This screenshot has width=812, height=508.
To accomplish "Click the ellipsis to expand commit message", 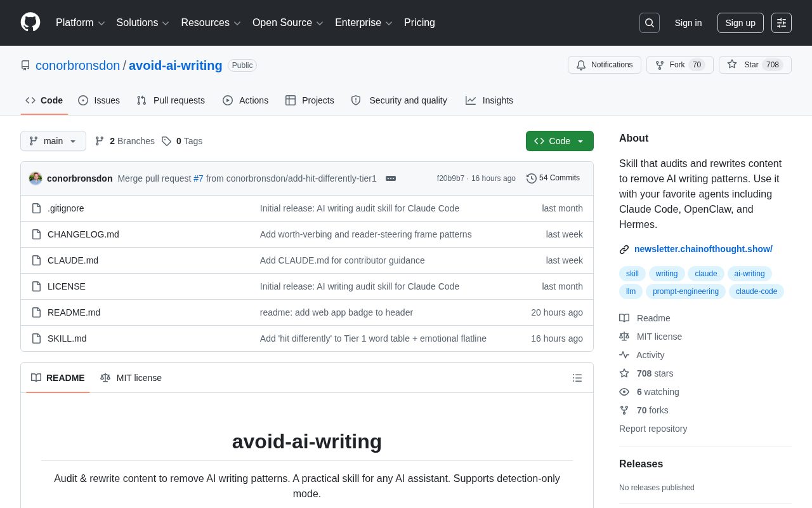I will 390,178.
